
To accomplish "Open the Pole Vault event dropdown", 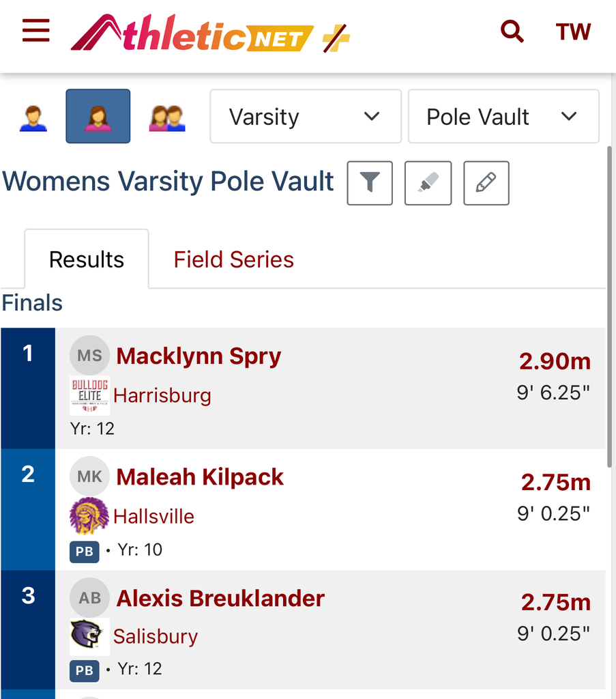I will (x=503, y=117).
